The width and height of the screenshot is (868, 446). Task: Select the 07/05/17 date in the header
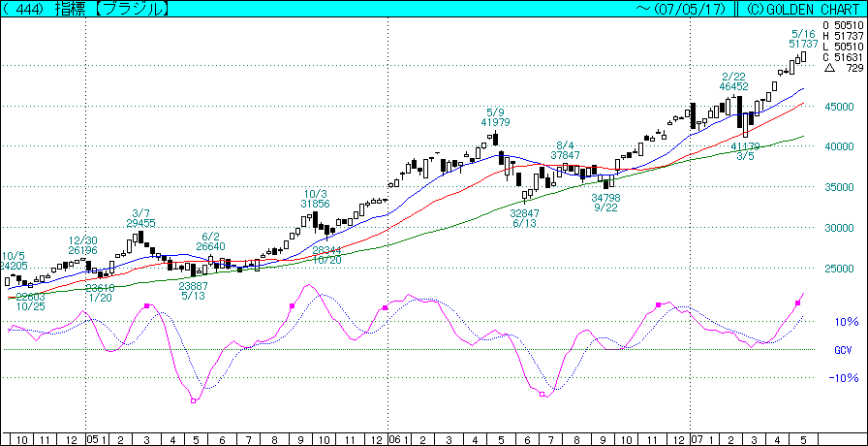coord(689,9)
